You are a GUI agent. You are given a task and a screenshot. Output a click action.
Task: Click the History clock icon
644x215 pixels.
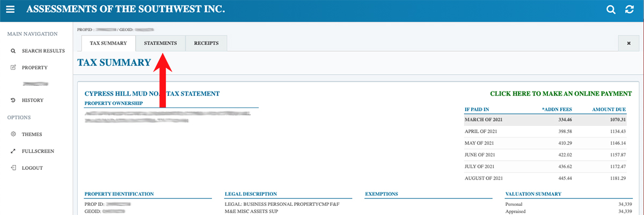point(13,101)
